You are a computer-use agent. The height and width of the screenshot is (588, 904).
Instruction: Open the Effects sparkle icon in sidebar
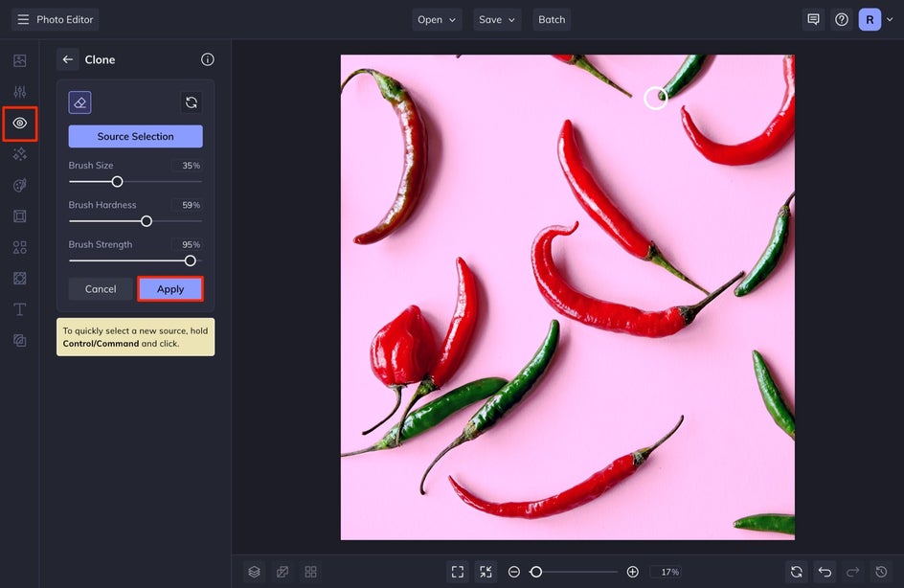[19, 154]
